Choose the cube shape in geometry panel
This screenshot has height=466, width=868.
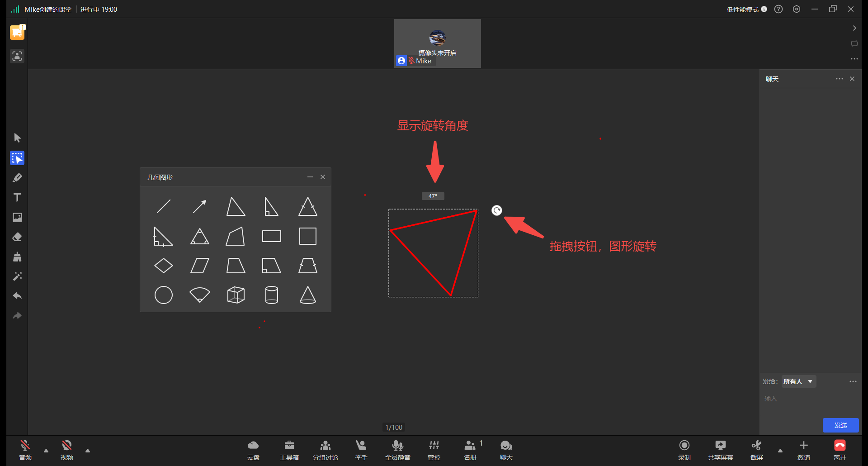[x=236, y=295]
